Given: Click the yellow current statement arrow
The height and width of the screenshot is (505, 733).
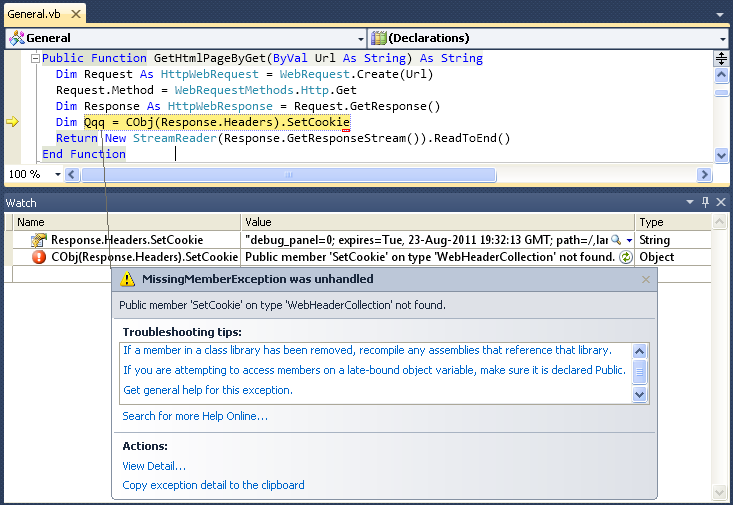Looking at the screenshot, I should point(12,122).
